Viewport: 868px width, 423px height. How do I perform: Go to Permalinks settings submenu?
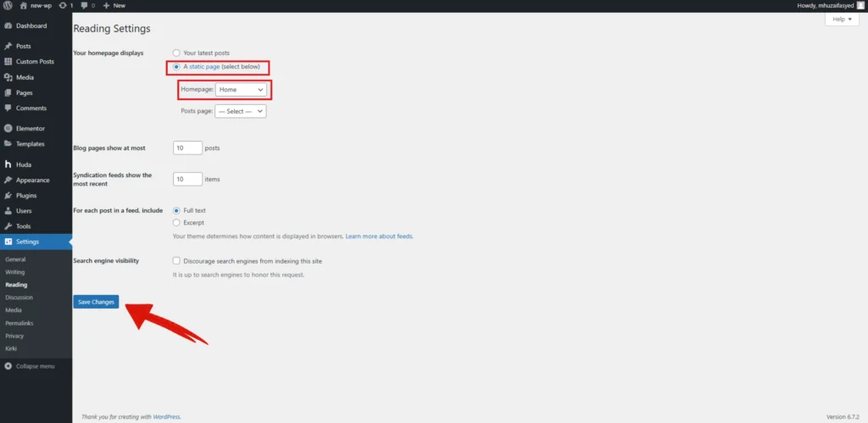click(19, 323)
